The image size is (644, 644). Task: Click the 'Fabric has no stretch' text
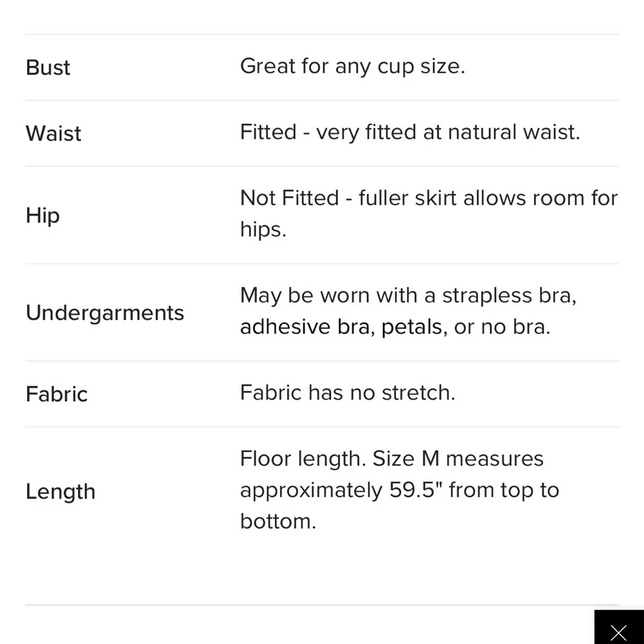(x=347, y=393)
